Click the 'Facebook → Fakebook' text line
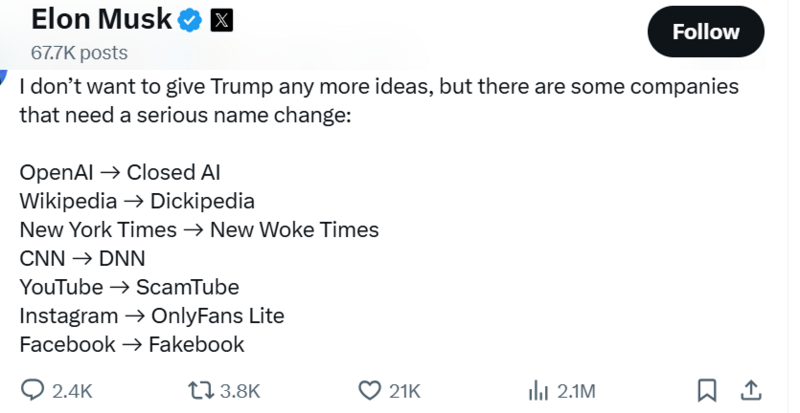This screenshot has width=800, height=413. click(131, 345)
